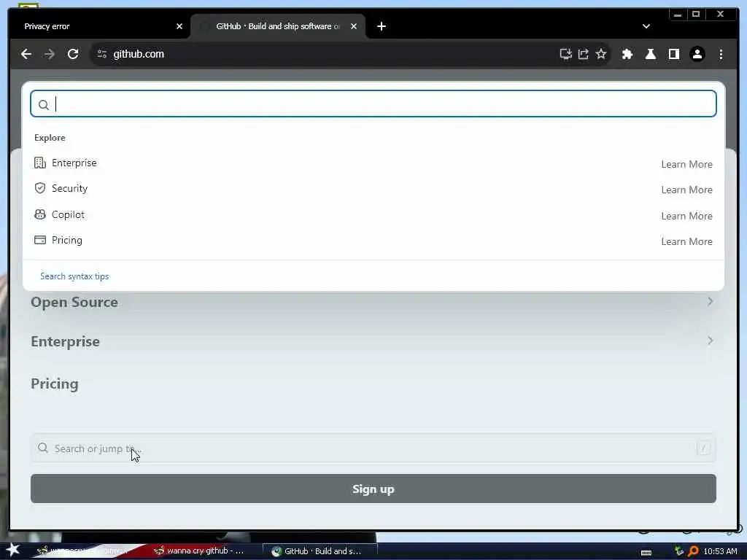Open the Extensions puzzle icon

click(x=627, y=54)
